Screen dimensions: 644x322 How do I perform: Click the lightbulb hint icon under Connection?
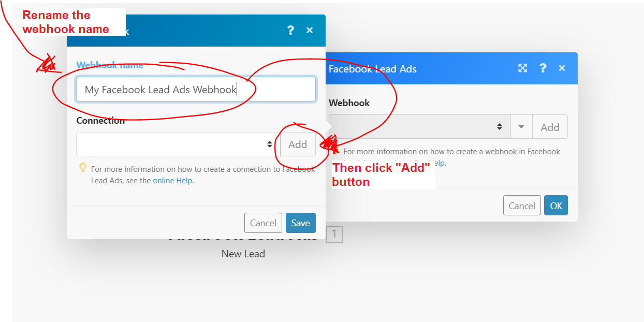coord(82,168)
